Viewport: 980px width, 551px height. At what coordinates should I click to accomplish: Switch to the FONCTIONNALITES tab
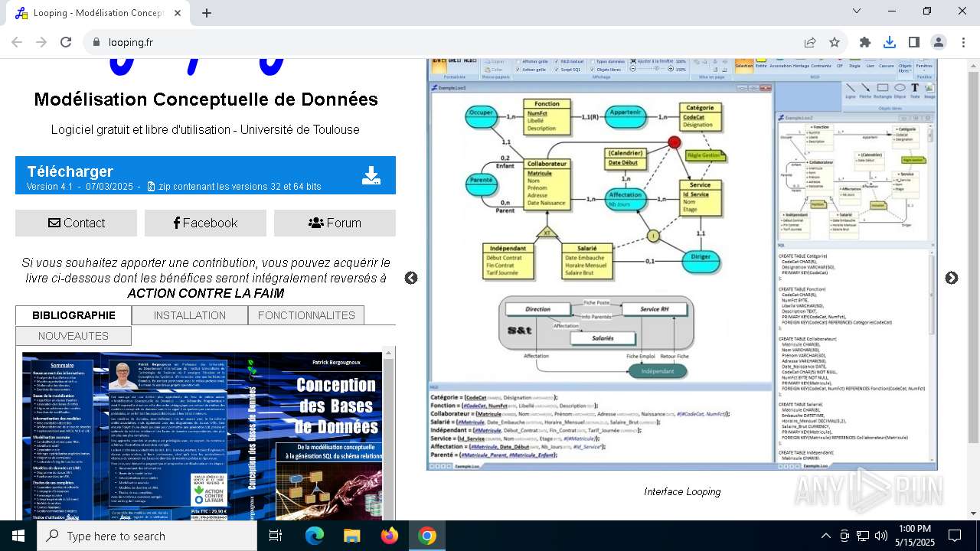[x=306, y=315]
